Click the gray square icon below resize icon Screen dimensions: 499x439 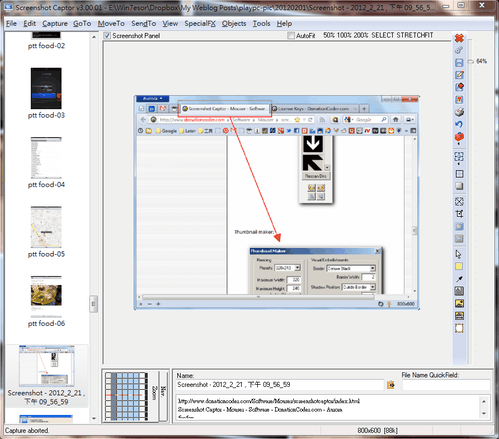459,239
